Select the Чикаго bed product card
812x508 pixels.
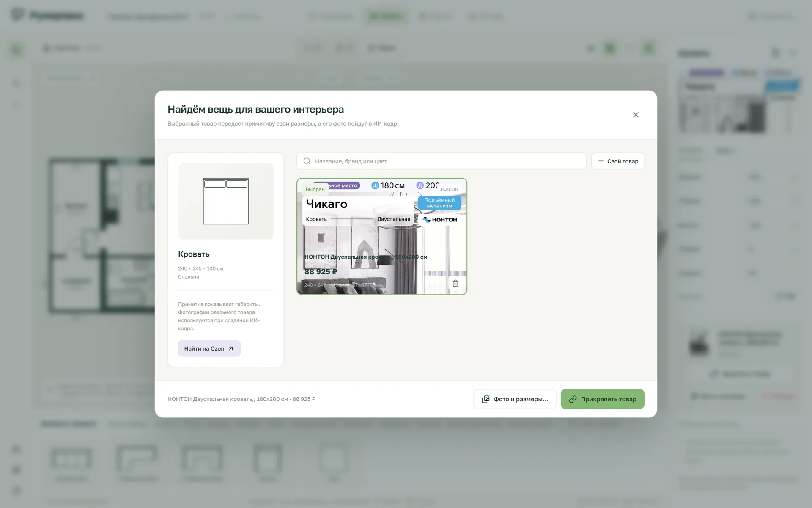(382, 236)
